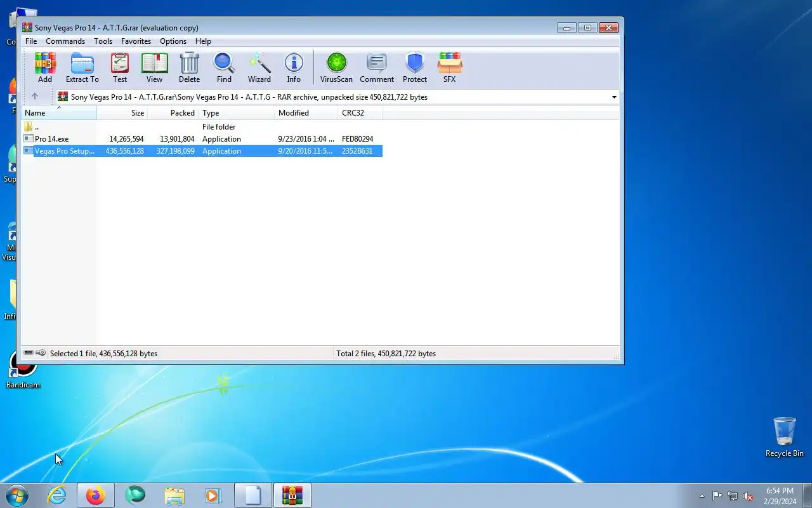This screenshot has height=508, width=812.
Task: Open the blank document taskbar button
Action: 253,495
